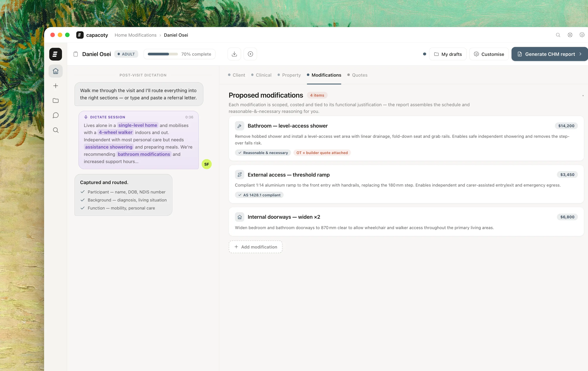The height and width of the screenshot is (371, 588).
Task: Open the help lifebuoy icon
Action: (x=570, y=35)
